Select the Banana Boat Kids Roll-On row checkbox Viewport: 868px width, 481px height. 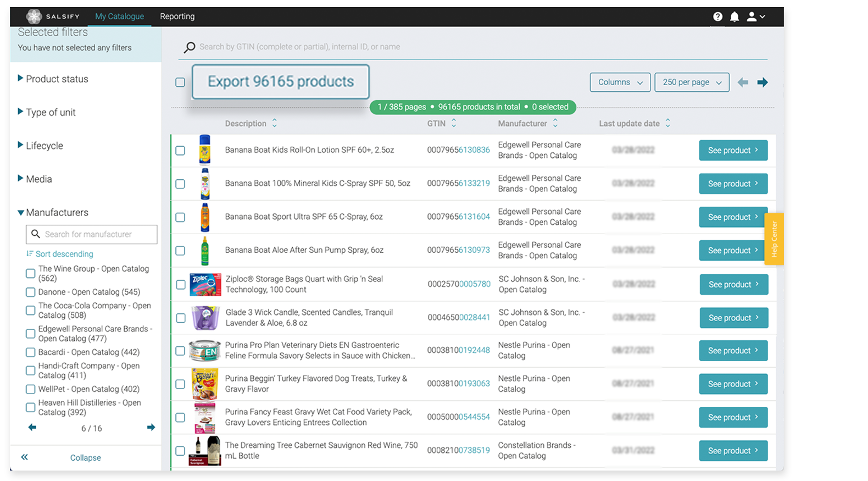coord(180,151)
